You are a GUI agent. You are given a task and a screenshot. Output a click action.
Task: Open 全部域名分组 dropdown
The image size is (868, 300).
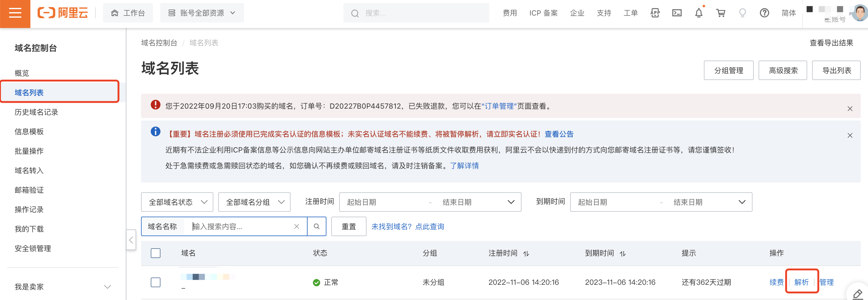click(254, 202)
